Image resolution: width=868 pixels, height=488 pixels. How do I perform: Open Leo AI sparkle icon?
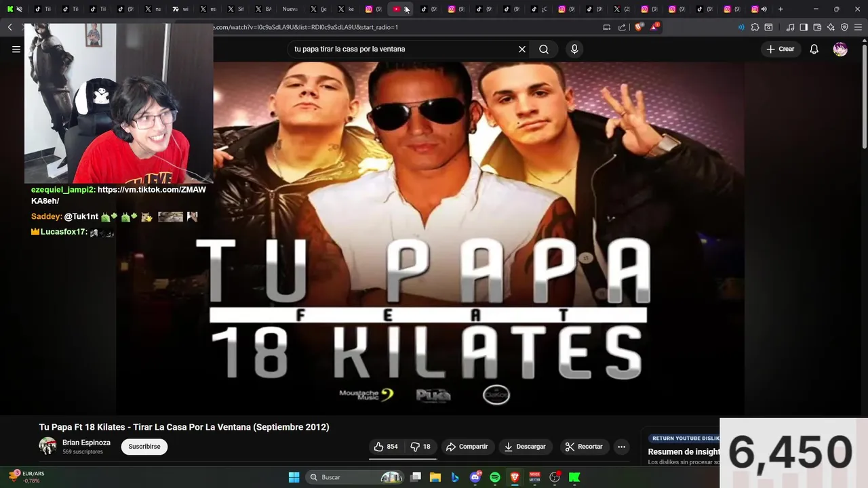(x=831, y=27)
